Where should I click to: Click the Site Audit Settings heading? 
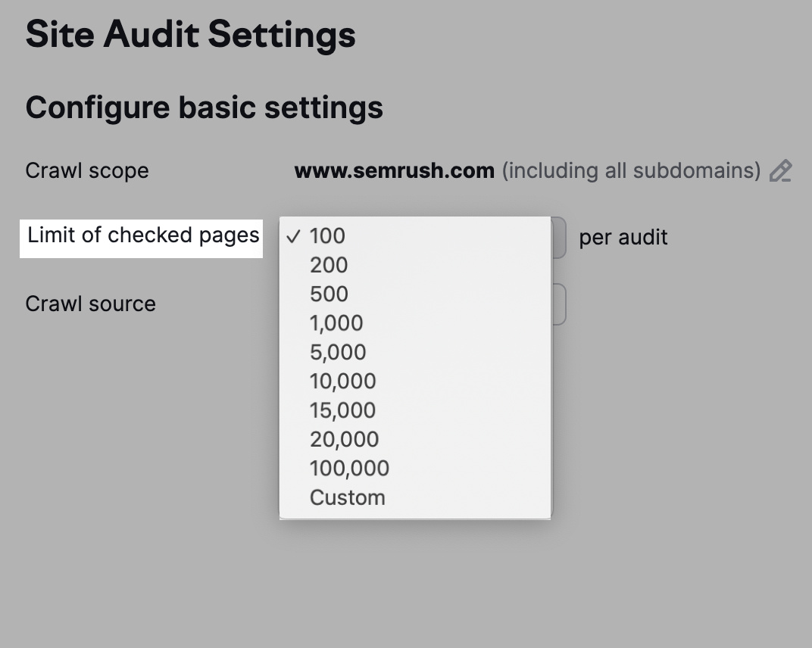pos(190,33)
